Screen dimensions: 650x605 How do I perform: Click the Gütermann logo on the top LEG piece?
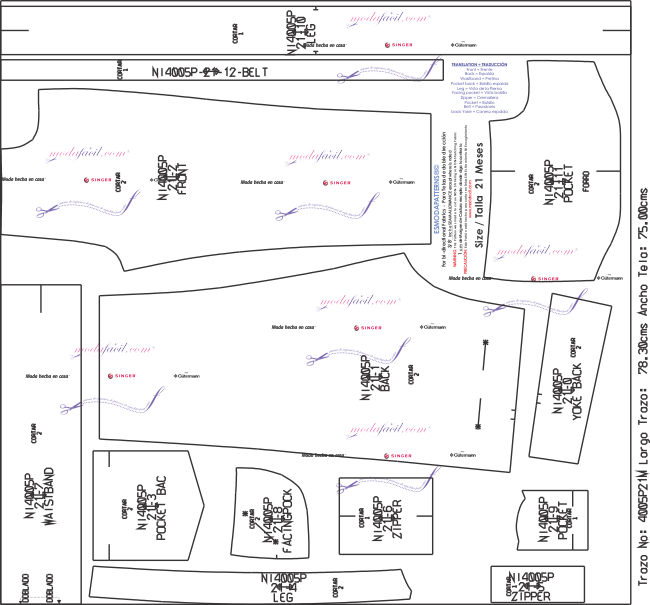(465, 45)
